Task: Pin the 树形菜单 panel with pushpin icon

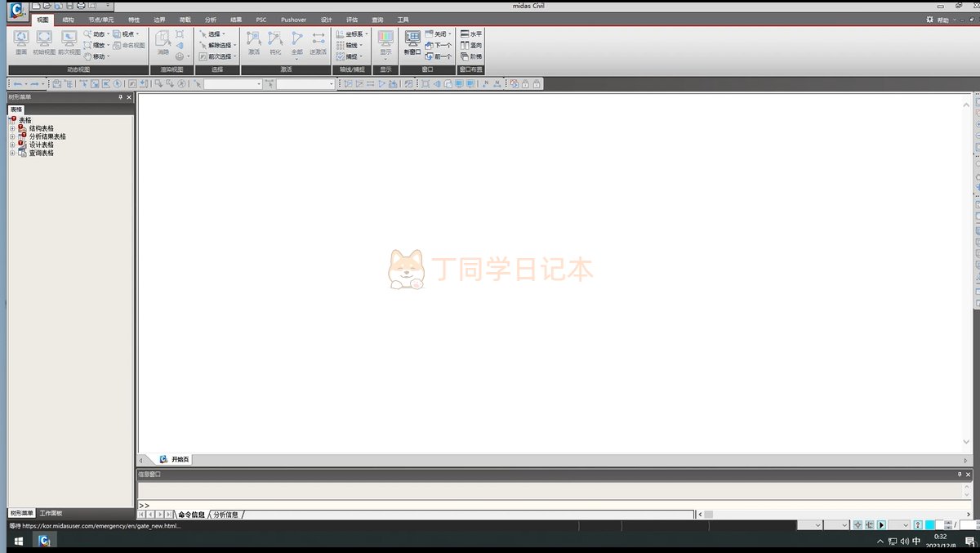Action: coord(121,96)
